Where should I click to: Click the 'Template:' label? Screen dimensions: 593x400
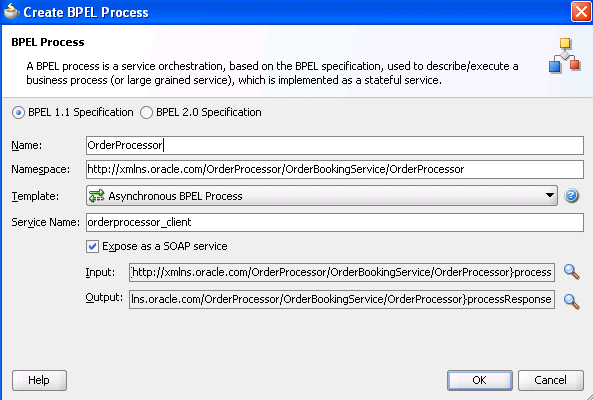coord(35,196)
